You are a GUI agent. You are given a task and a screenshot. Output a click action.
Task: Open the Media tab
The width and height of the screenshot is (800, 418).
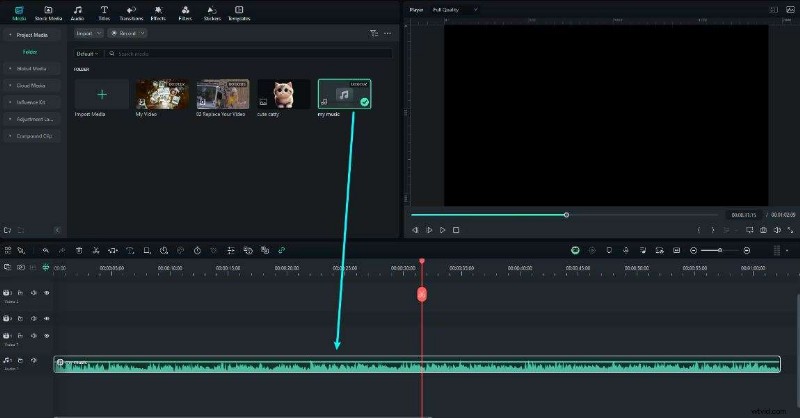19,13
